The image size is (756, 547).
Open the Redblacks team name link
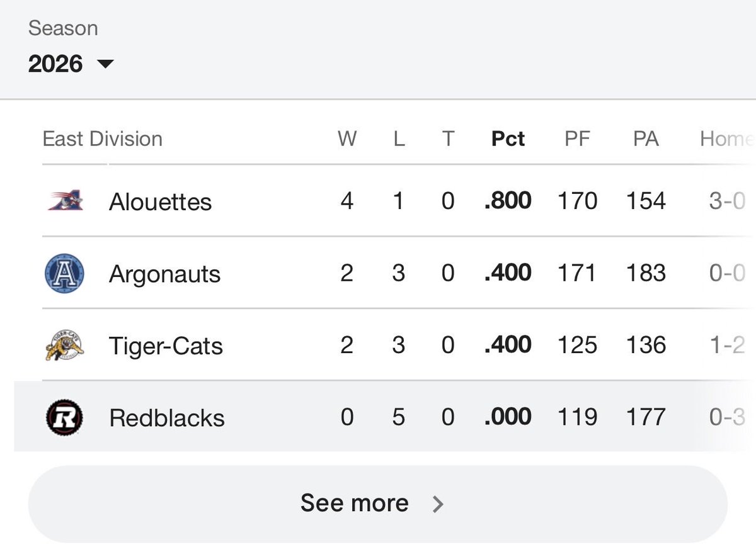pyautogui.click(x=167, y=418)
